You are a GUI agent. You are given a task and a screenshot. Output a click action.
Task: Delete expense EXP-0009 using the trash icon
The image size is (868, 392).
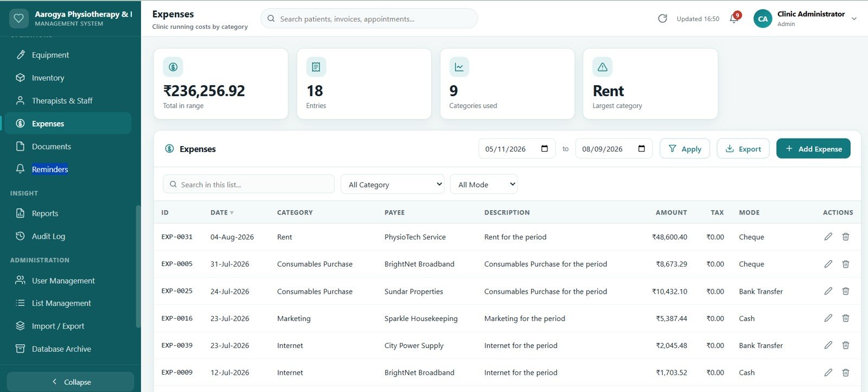(x=846, y=372)
